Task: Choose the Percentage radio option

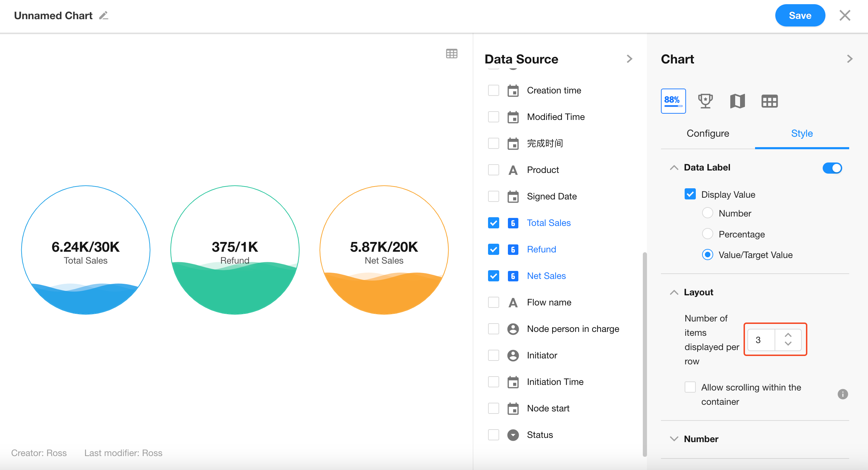Action: pyautogui.click(x=707, y=234)
